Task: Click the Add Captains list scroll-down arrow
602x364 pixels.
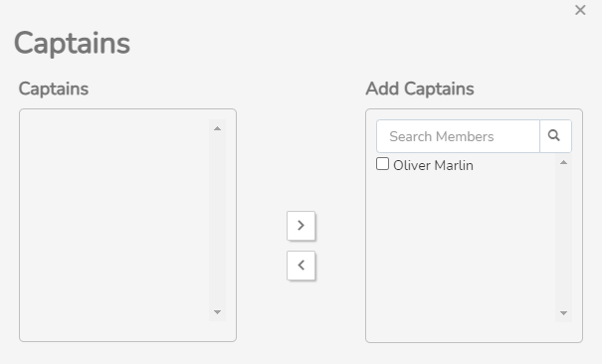Action: point(563,313)
